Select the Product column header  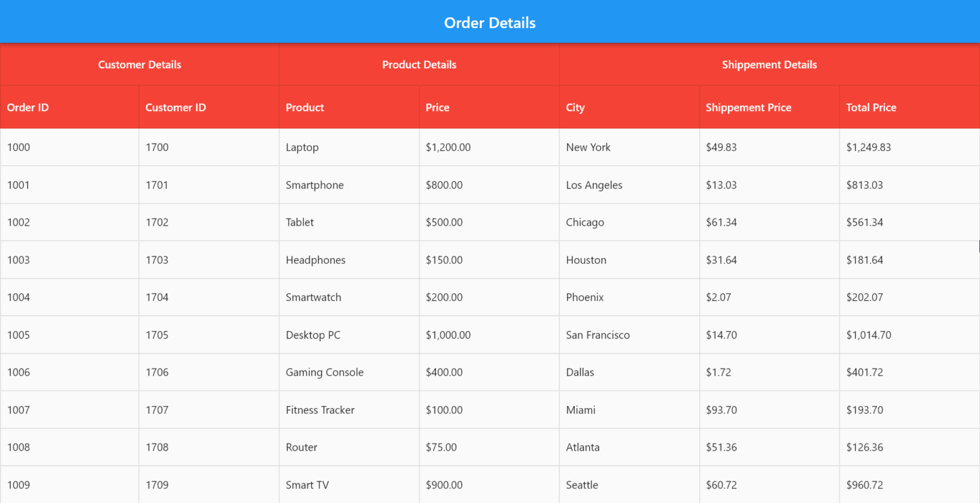tap(305, 107)
